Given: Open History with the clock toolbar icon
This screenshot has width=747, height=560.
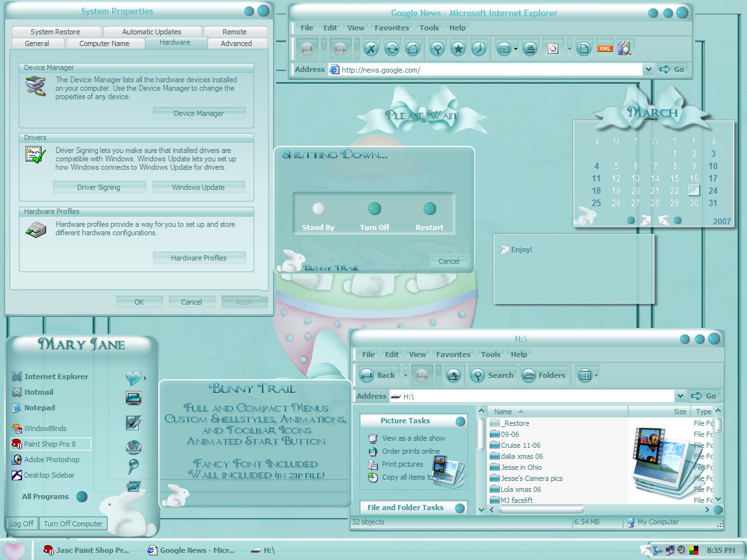Looking at the screenshot, I should [x=479, y=49].
